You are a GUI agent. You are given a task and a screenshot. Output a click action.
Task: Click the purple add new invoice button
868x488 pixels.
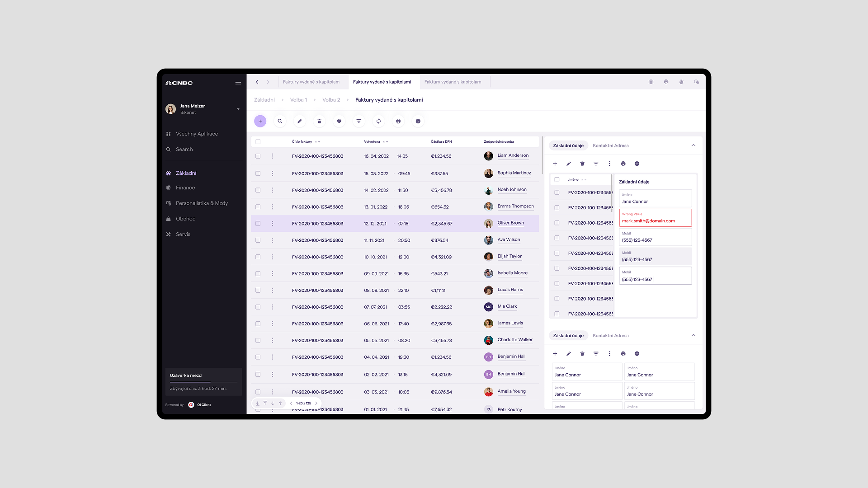click(x=260, y=121)
